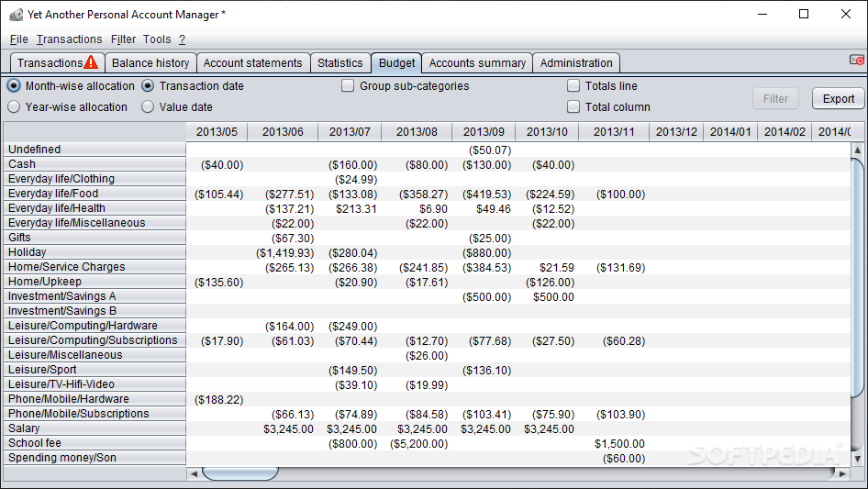Click the warning icon on the Transactions tab
Viewport: 868px width, 489px height.
click(x=91, y=62)
